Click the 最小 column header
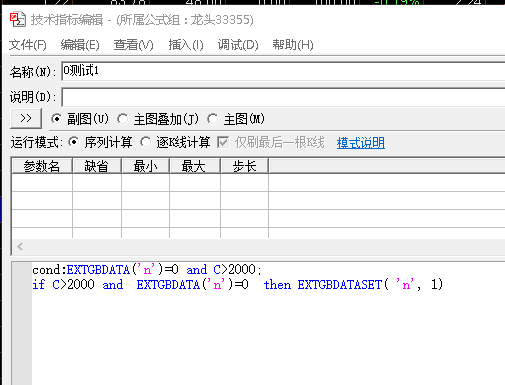Image resolution: width=505 pixels, height=385 pixels. point(145,166)
